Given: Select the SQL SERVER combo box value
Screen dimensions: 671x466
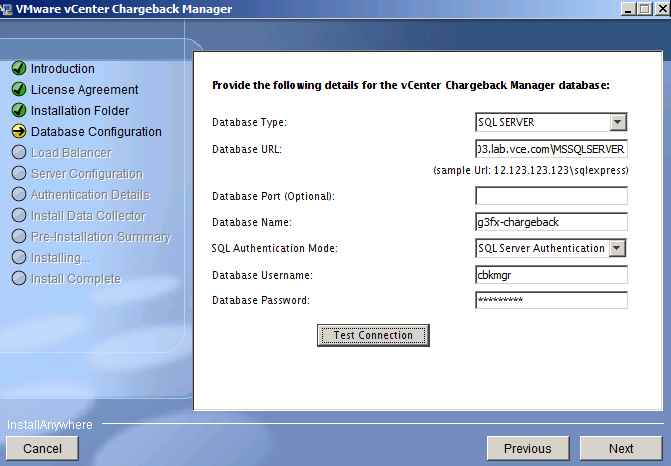Looking at the screenshot, I should coord(551,122).
